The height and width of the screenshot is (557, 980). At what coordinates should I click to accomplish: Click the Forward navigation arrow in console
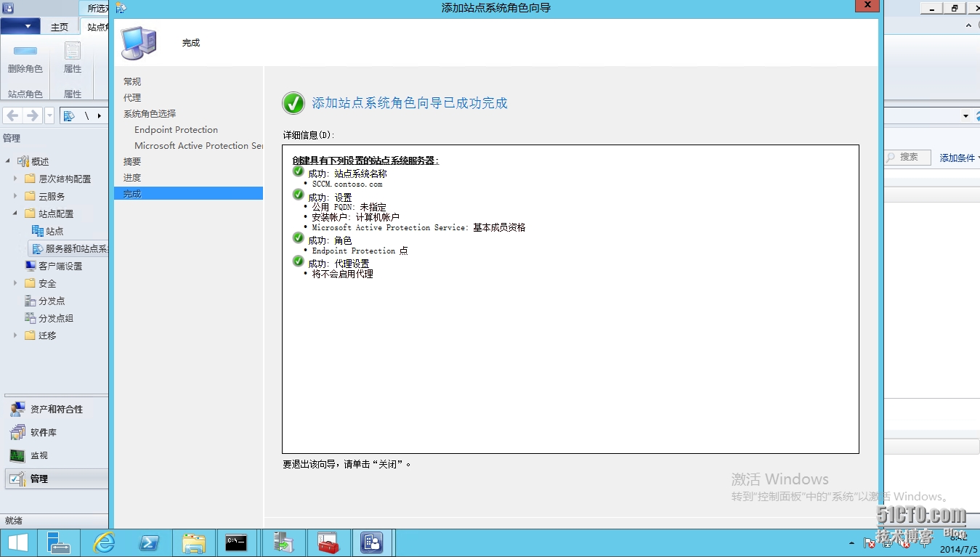point(32,115)
